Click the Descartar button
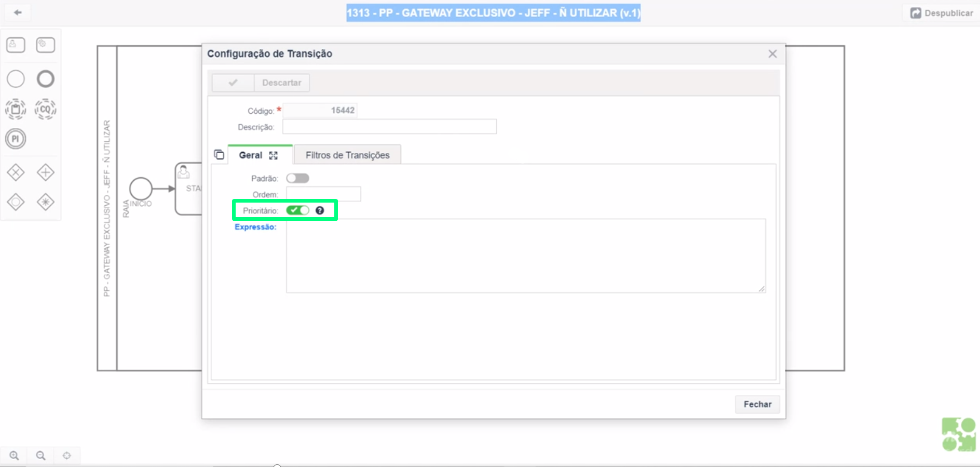980x467 pixels. [282, 83]
